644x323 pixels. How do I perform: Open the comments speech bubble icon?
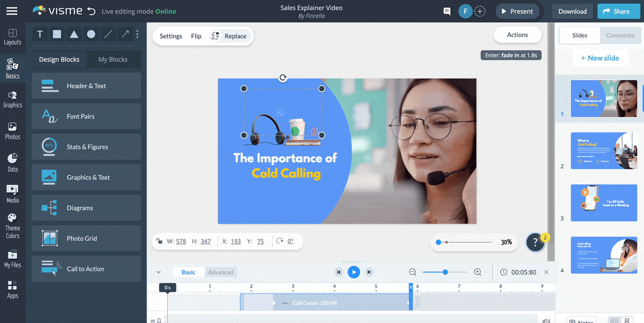pyautogui.click(x=447, y=11)
